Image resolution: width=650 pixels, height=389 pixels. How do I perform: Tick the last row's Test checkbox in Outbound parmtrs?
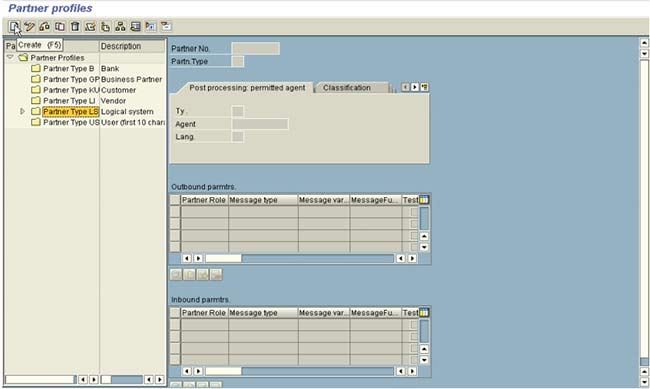tap(414, 247)
